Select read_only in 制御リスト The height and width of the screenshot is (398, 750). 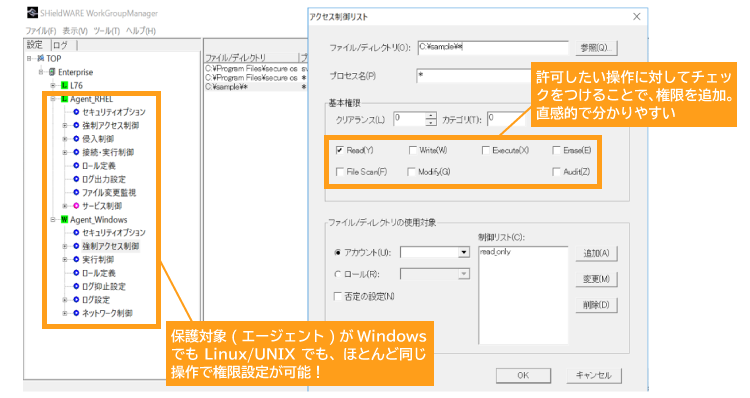(x=496, y=252)
